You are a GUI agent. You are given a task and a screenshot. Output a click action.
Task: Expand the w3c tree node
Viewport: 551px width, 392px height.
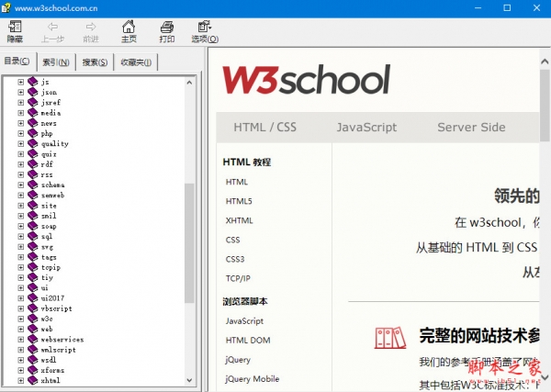[x=21, y=319]
